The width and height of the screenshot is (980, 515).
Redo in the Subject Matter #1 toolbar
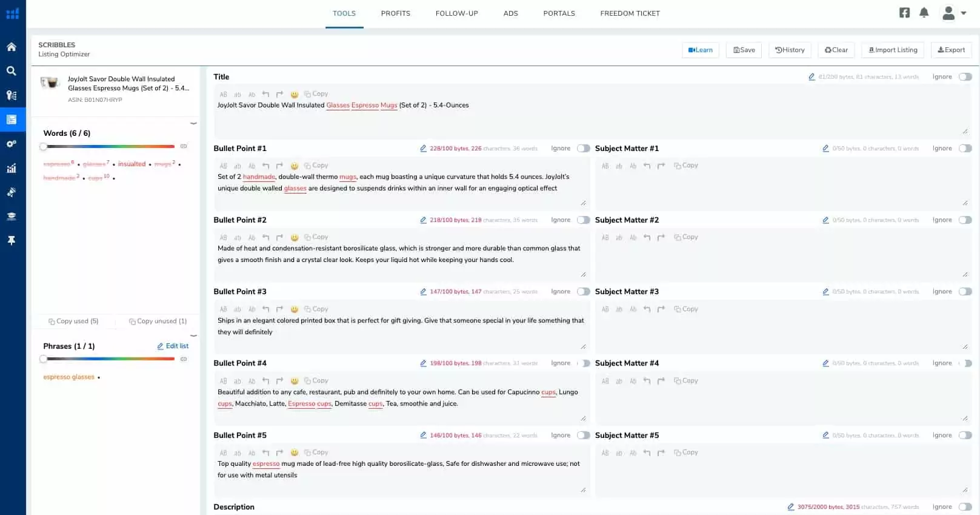(x=661, y=166)
